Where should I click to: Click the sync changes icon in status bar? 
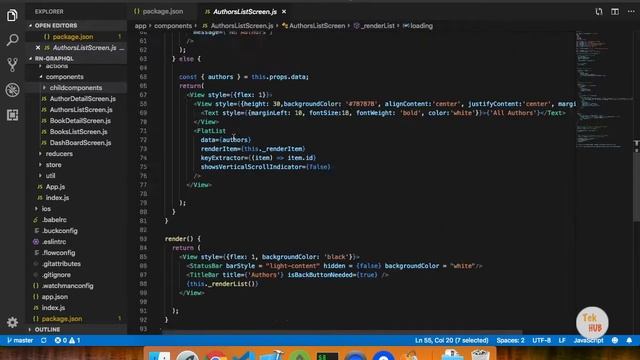[44, 340]
